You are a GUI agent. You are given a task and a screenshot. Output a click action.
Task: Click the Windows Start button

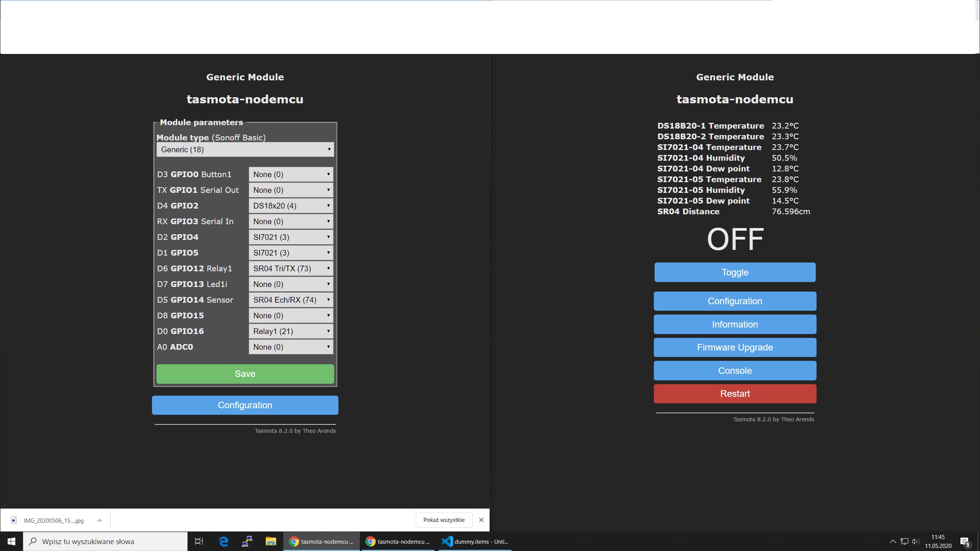tap(11, 541)
